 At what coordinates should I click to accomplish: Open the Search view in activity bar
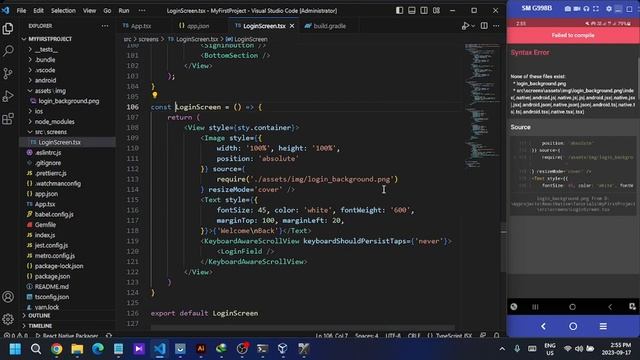8,51
